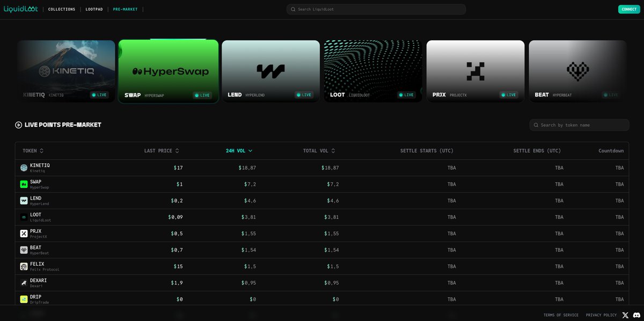Open Terms of Service link
The image size is (644, 321).
561,315
